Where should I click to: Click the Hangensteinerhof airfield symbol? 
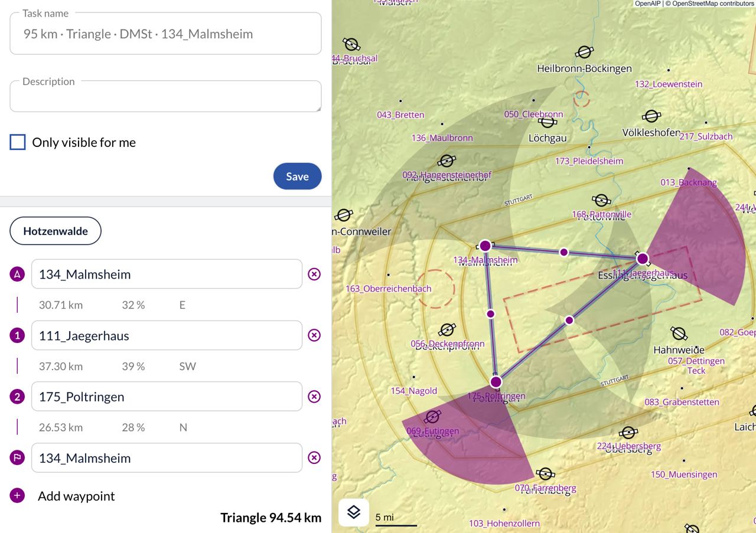447,161
